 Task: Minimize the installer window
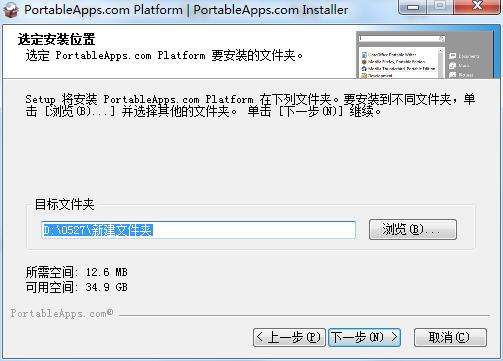click(x=413, y=7)
